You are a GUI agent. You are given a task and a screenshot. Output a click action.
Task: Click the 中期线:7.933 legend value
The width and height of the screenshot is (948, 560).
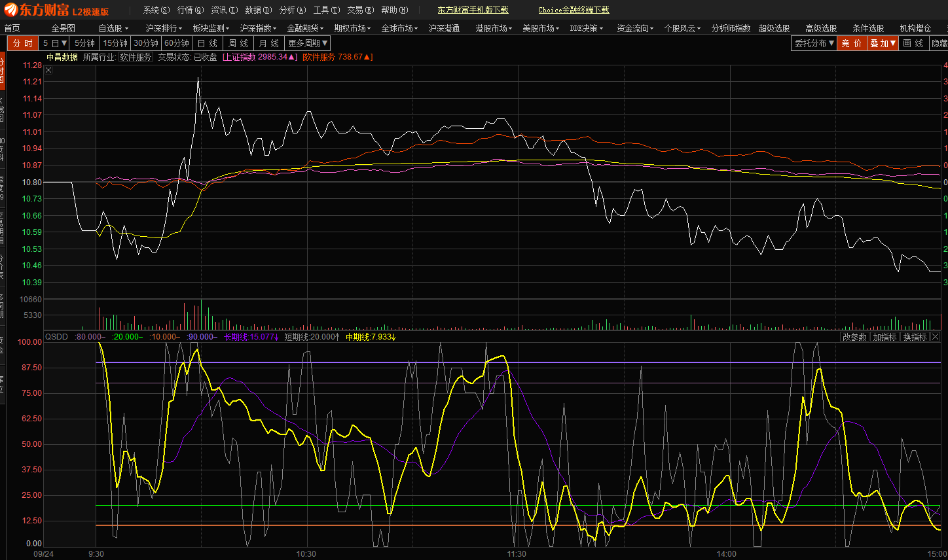(371, 337)
